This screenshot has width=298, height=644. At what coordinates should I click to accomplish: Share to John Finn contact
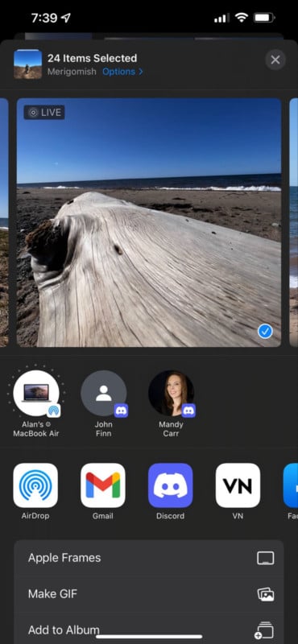coord(104,393)
